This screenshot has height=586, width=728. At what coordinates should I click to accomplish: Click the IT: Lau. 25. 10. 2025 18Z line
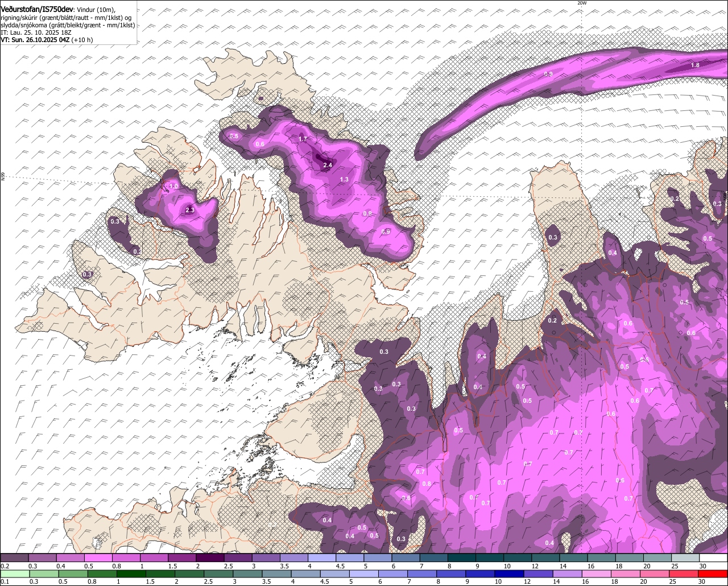(x=35, y=32)
